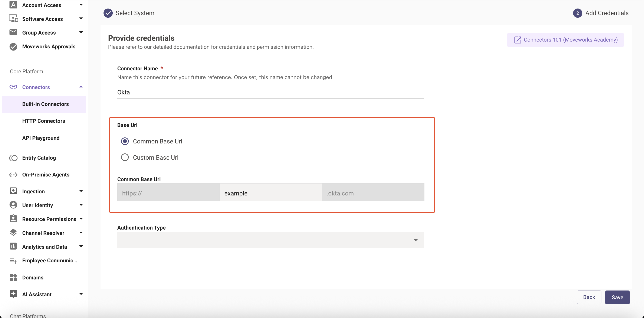Click the Moveworks Approvals checkmark icon
This screenshot has width=644, height=318.
13,46
